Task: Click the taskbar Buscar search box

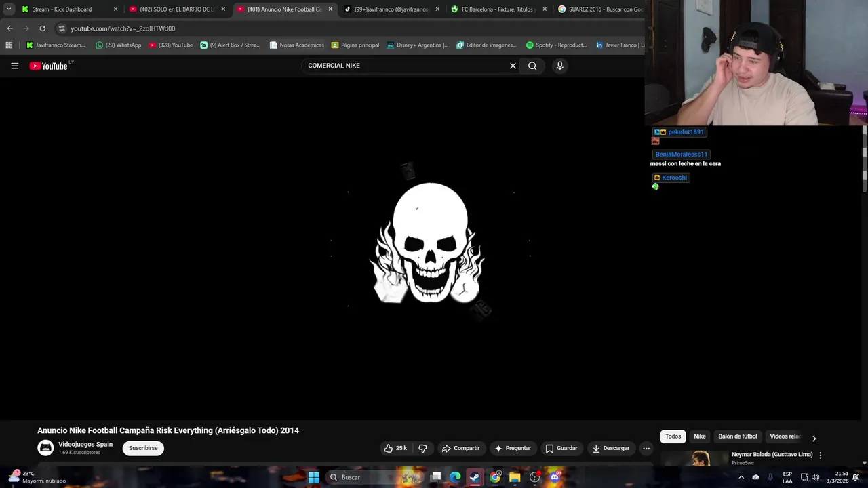Action: (x=375, y=477)
